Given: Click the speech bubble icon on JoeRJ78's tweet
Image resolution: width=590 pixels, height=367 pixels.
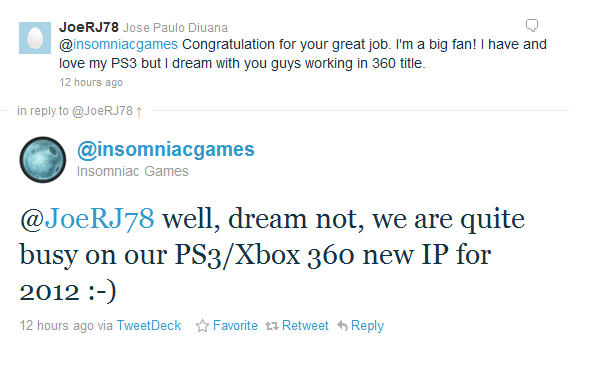Looking at the screenshot, I should coord(532,25).
